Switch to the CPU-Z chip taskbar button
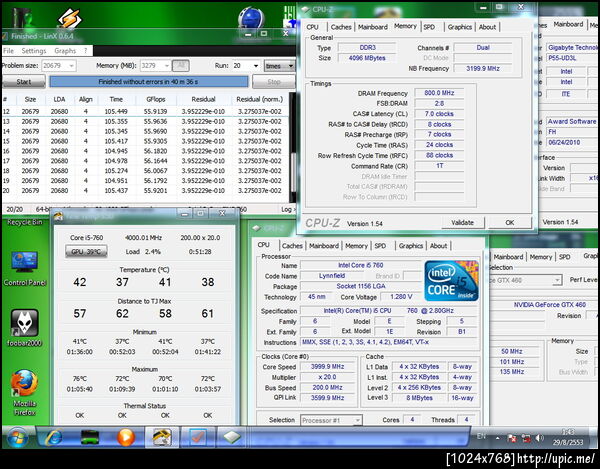Viewport: 600px width, 469px height. (x=232, y=437)
